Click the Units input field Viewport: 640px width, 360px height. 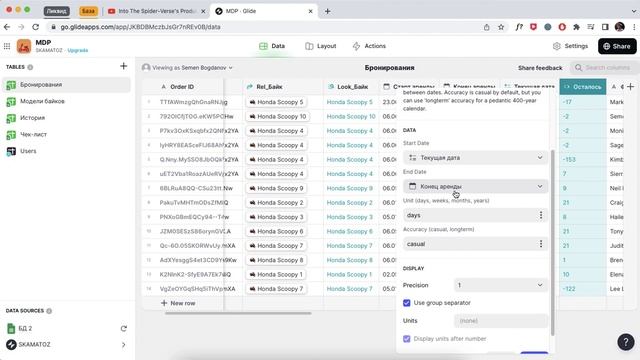pos(501,321)
